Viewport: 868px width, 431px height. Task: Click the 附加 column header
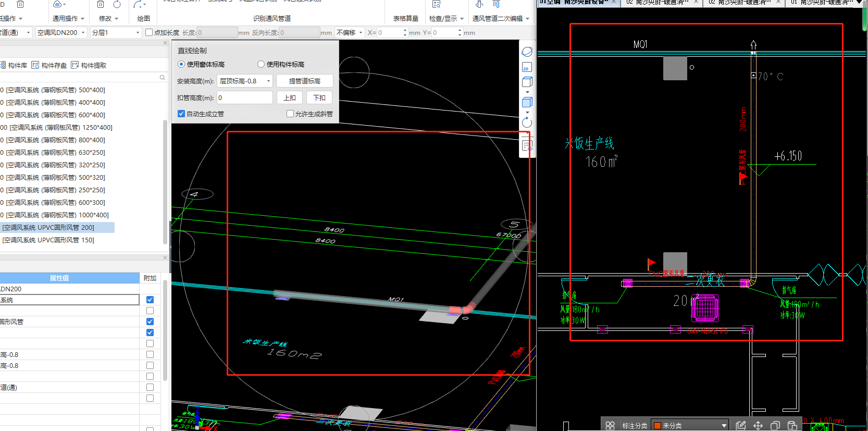(150, 278)
